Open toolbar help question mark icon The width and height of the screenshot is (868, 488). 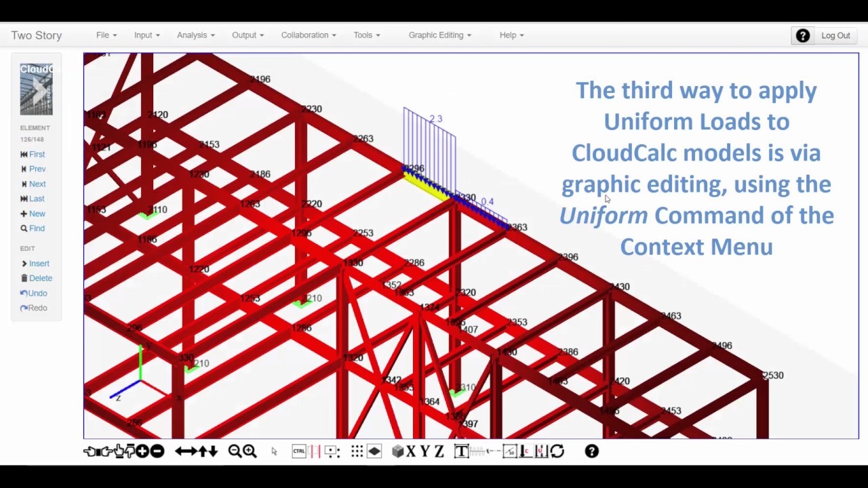592,451
